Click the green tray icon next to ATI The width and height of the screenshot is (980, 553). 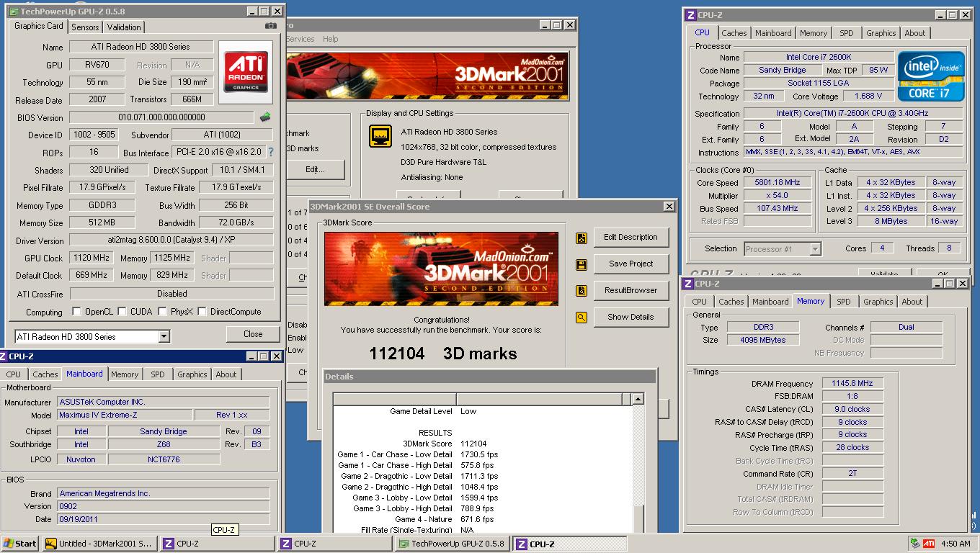click(x=915, y=544)
